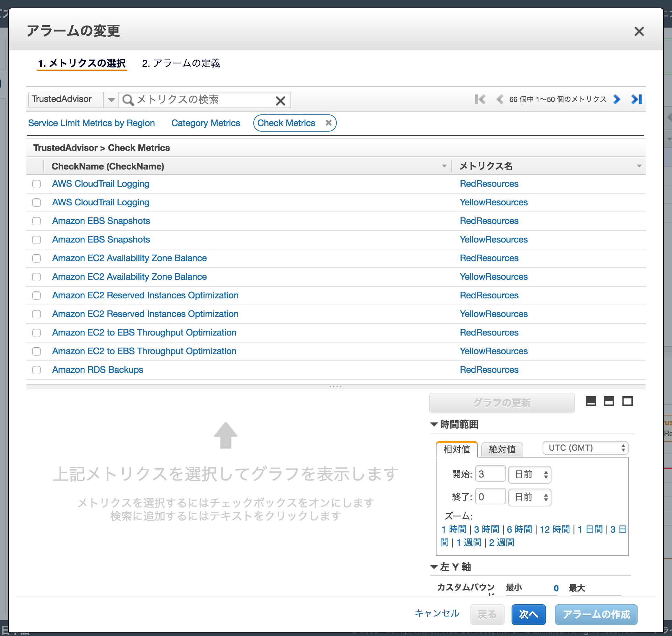The image size is (672, 636).
Task: Click the 次へ button
Action: [528, 615]
